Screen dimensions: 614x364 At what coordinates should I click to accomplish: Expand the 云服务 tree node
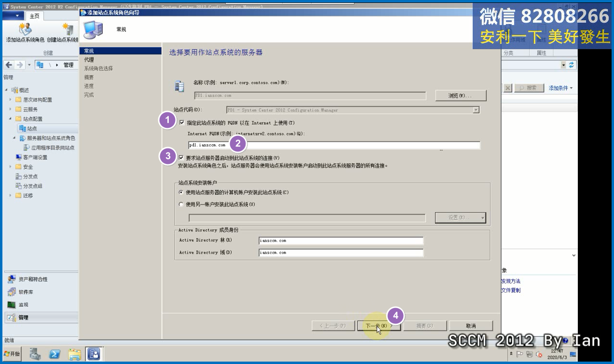(10, 109)
